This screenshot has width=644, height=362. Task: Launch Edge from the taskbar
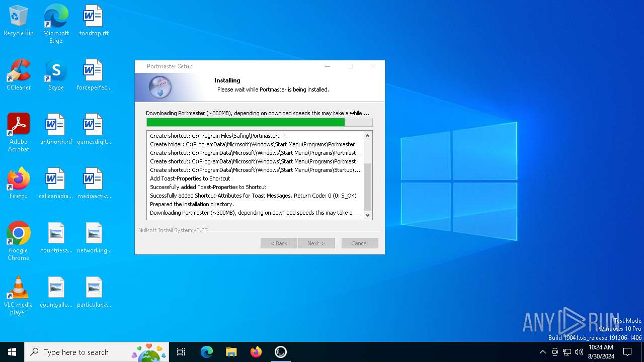coord(207,352)
